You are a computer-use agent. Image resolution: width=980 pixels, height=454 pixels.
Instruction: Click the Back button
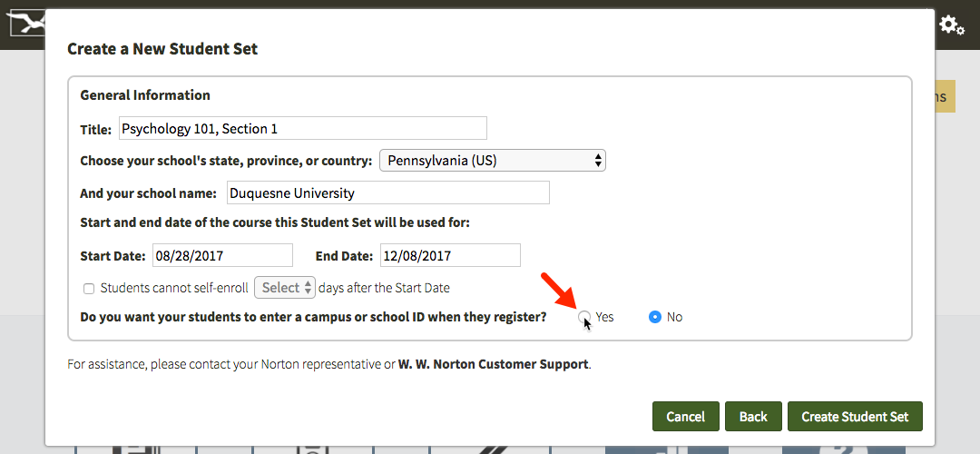[x=753, y=417]
